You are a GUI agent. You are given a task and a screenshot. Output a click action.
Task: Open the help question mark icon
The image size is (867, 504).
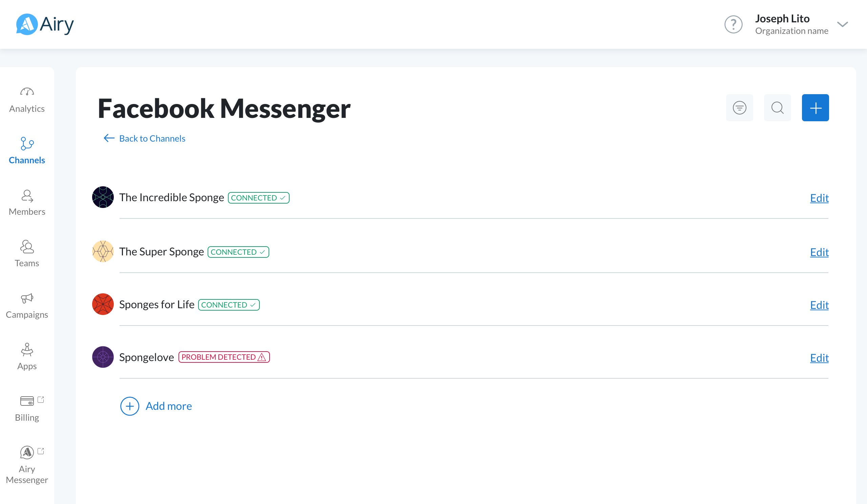(x=733, y=24)
